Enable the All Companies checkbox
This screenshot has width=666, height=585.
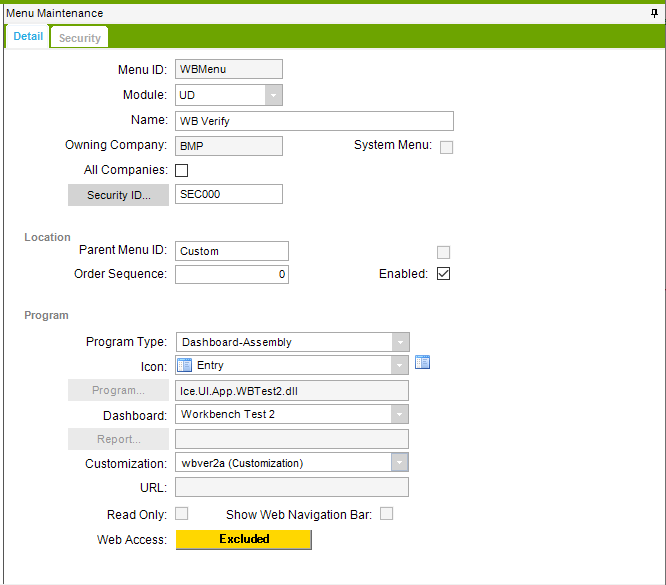click(181, 170)
